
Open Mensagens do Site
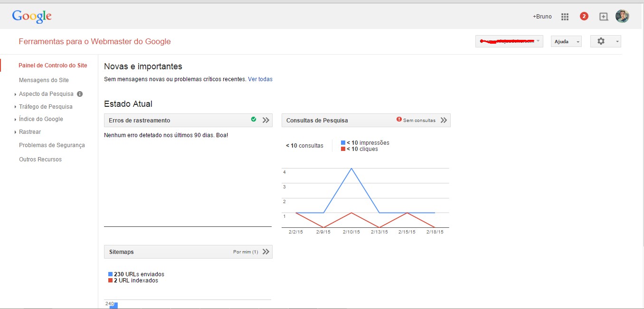(x=44, y=80)
